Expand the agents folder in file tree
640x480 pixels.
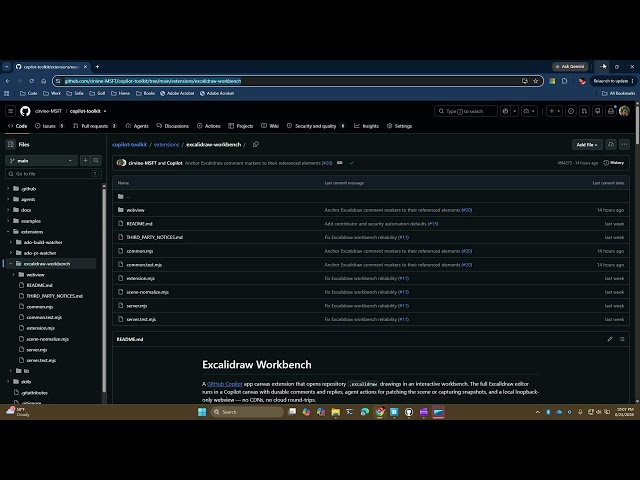coord(8,199)
